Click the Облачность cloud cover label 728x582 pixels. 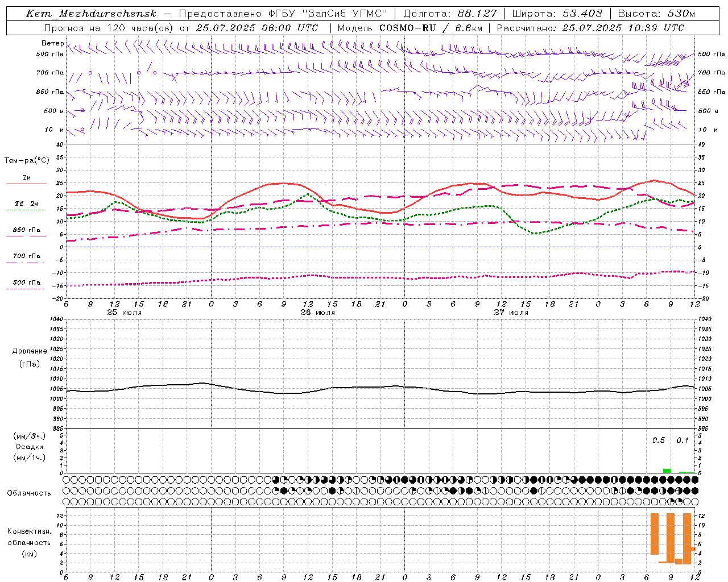tap(29, 493)
